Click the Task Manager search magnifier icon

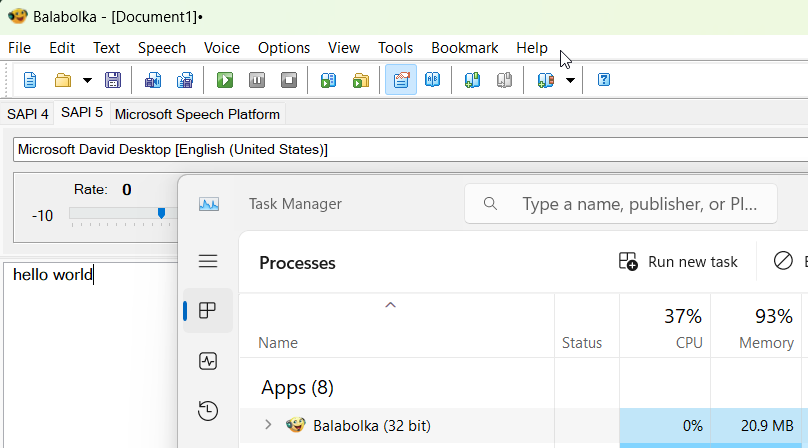coord(490,204)
